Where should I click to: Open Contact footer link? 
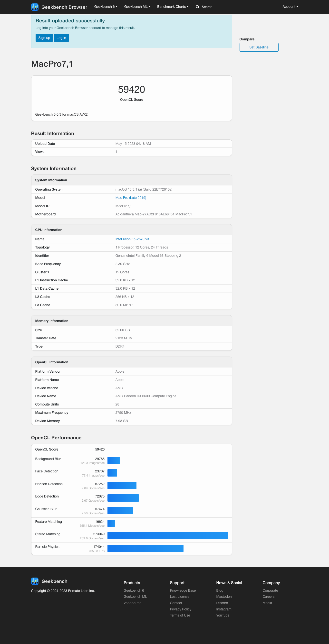click(176, 603)
